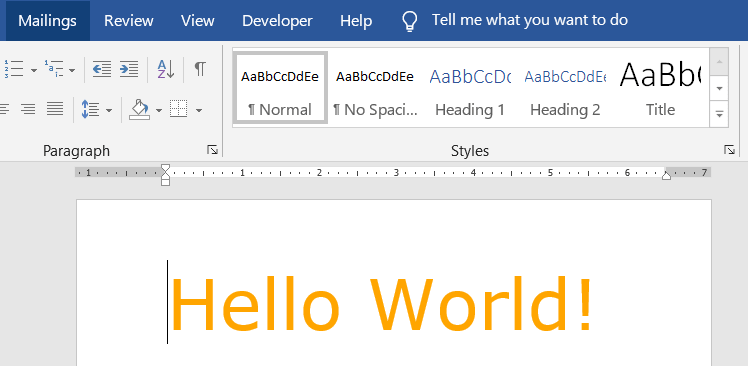This screenshot has width=748, height=366.
Task: Expand the full styles gallery
Action: [719, 114]
